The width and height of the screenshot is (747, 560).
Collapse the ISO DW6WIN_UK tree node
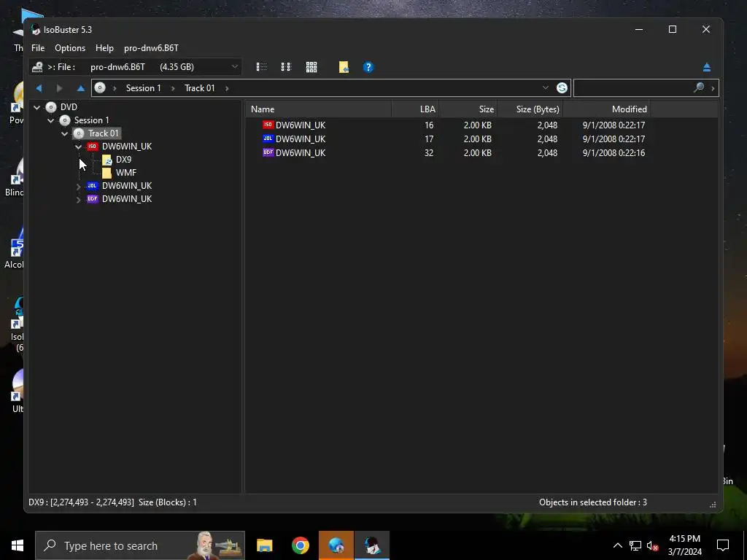[x=79, y=147]
